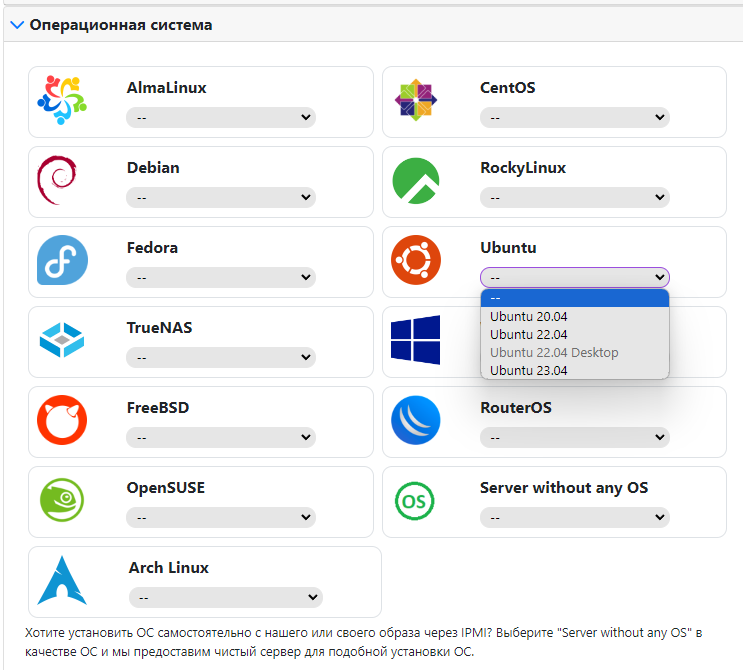Click the OpenSUSE title text

click(x=166, y=488)
